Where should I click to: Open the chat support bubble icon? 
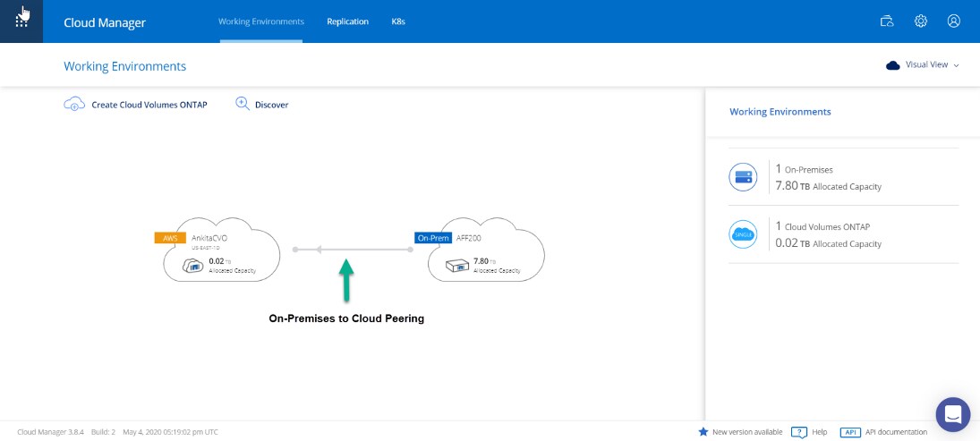coord(952,415)
